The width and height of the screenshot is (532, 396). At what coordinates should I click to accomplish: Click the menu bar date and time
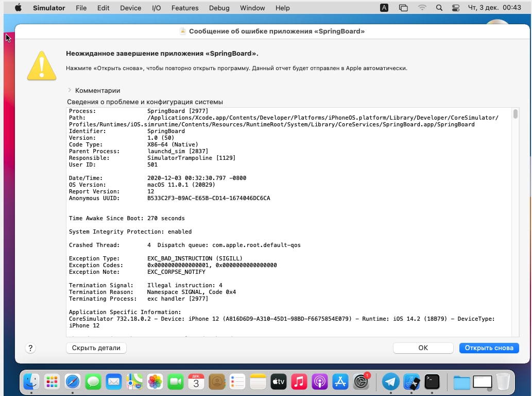pyautogui.click(x=494, y=7)
